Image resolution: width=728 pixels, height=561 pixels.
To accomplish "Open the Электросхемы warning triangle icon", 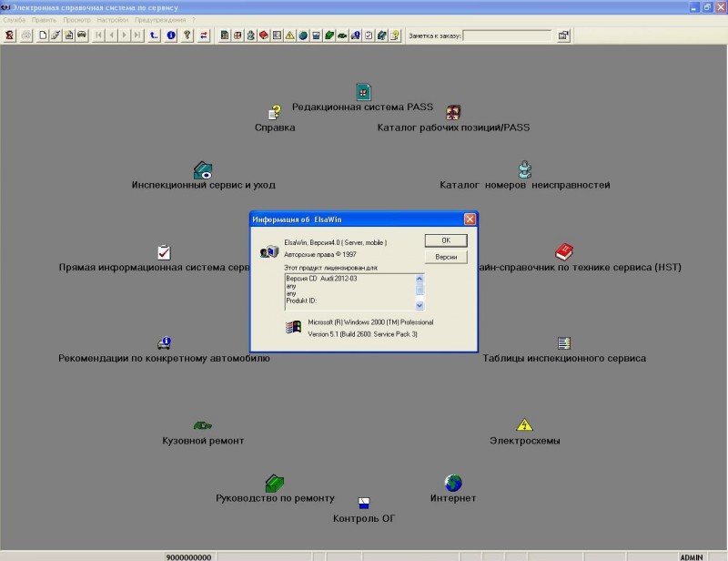I will (x=524, y=425).
